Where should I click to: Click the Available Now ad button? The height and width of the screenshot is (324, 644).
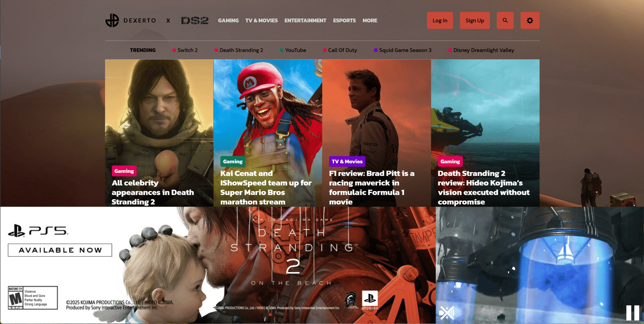(60, 250)
